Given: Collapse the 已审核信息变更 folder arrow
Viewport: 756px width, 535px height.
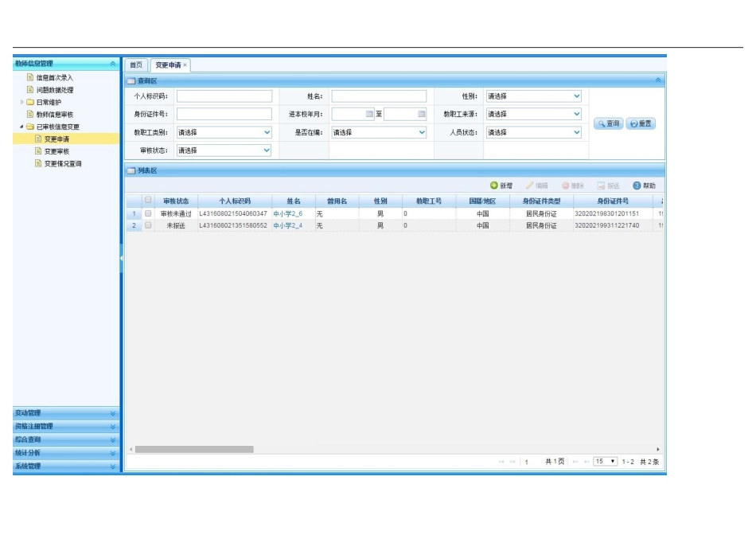Looking at the screenshot, I should (x=21, y=127).
